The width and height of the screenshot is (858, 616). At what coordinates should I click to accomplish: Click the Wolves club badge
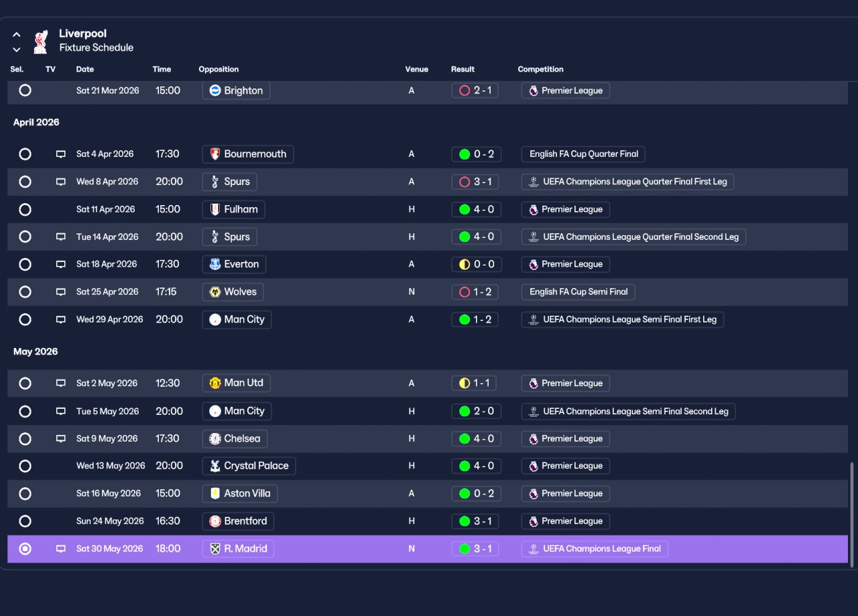tap(215, 292)
